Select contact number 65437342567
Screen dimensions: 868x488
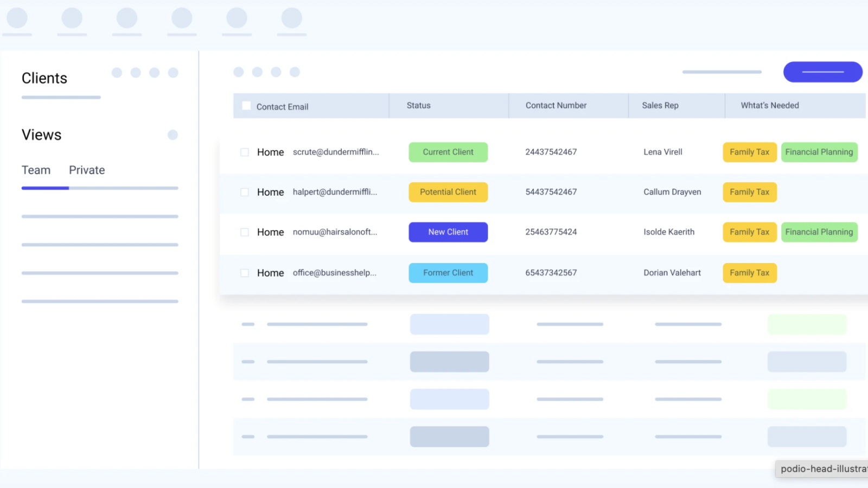pos(551,273)
